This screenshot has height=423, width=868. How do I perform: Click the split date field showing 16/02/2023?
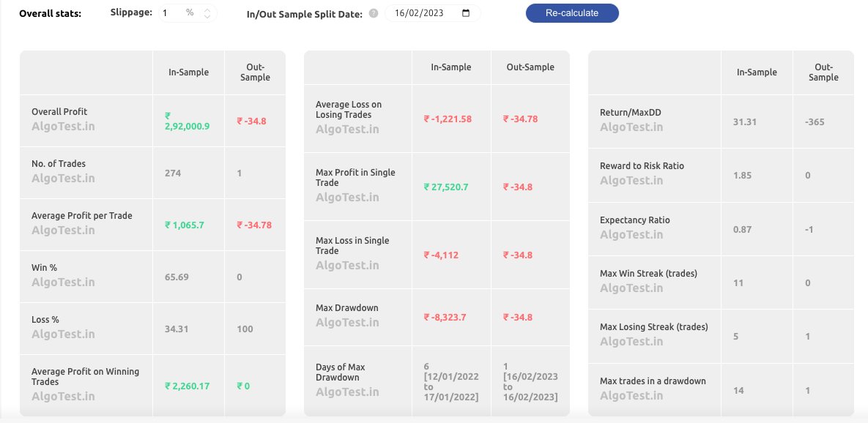(x=432, y=13)
